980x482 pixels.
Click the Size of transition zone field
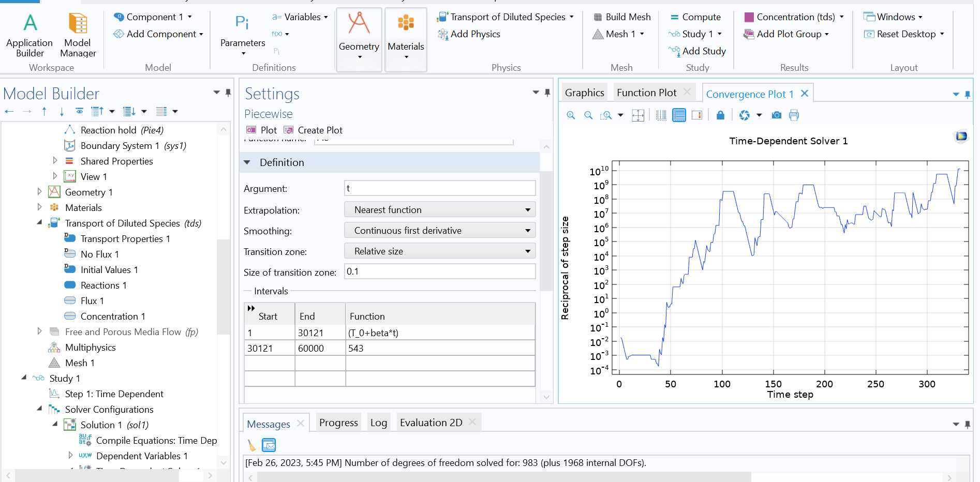(x=439, y=272)
